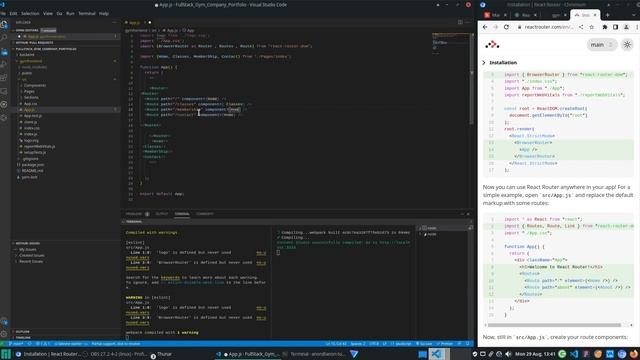640x360 pixels.
Task: Open package.json in the Explorer
Action: coord(33,165)
